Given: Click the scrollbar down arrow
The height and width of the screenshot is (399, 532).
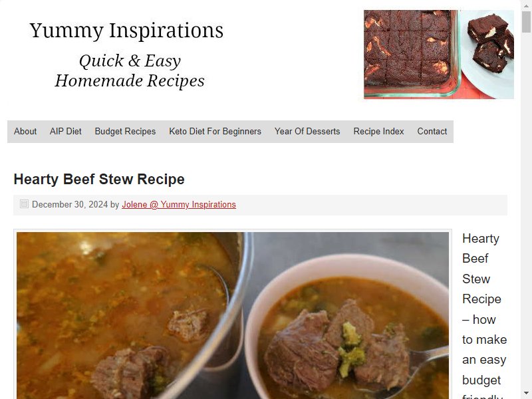Looking at the screenshot, I should tap(526, 394).
